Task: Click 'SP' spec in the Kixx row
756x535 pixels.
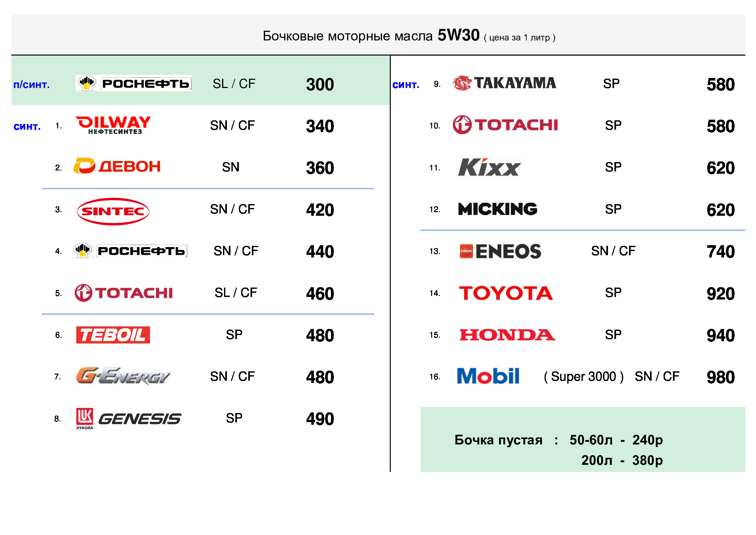Action: point(613,167)
